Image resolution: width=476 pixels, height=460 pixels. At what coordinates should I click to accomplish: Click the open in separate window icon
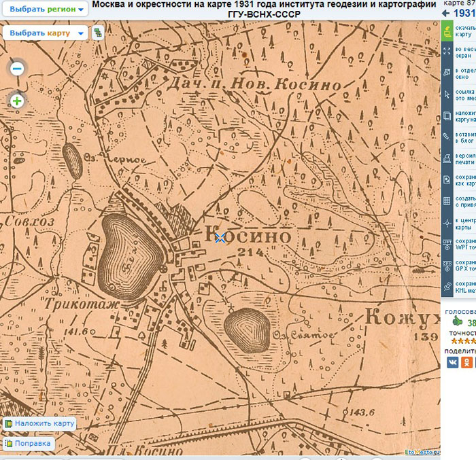447,73
